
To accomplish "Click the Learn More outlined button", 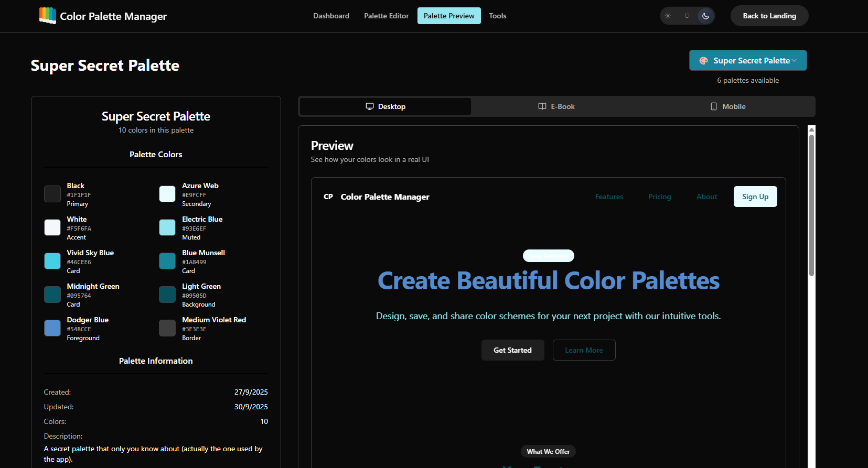I will (584, 350).
